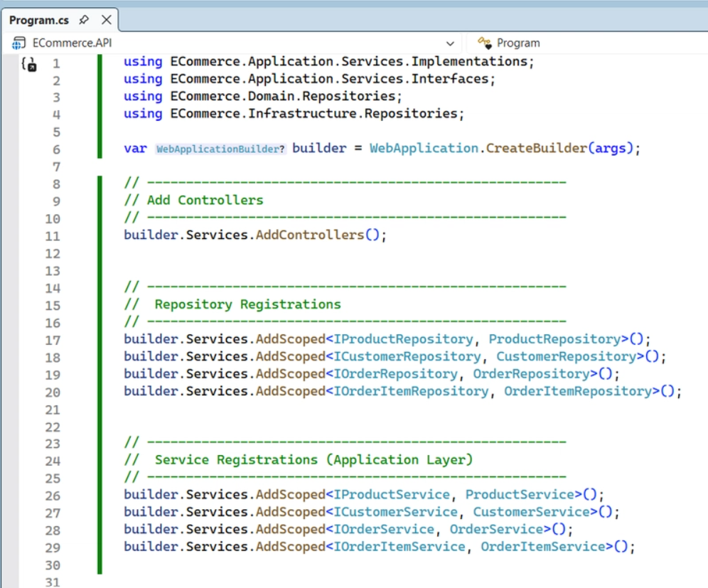Viewport: 708px width, 588px height.
Task: Click the Program type icon in navigation bar
Action: pos(485,43)
